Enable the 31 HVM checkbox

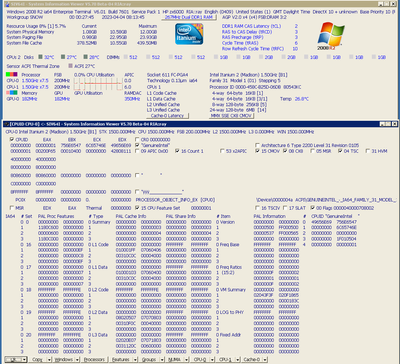[x=368, y=151]
